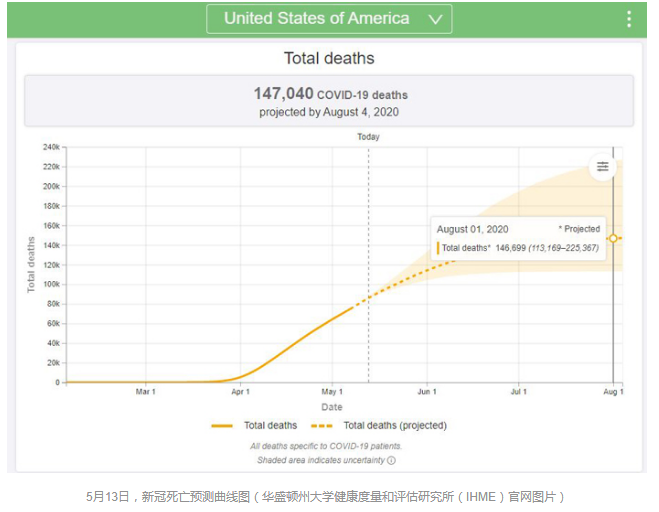
Task: Toggle the "Total deaths" legend series label
Action: tap(270, 425)
